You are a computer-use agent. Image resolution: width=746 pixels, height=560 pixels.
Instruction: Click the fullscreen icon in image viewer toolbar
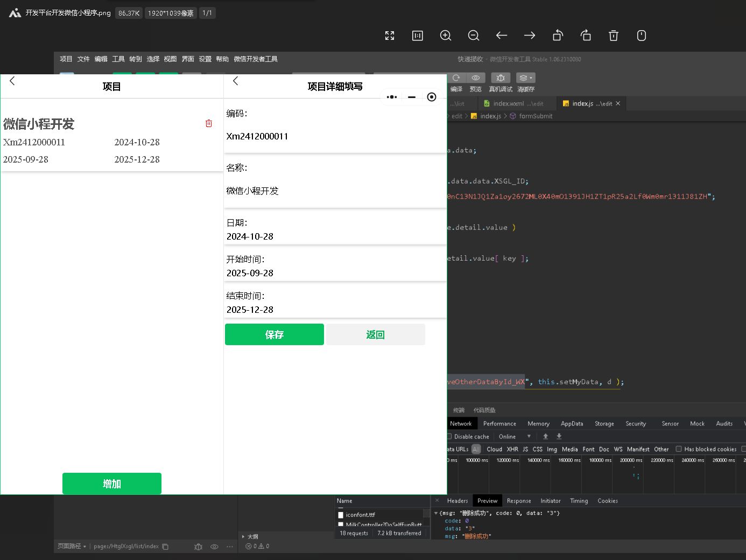coord(390,36)
